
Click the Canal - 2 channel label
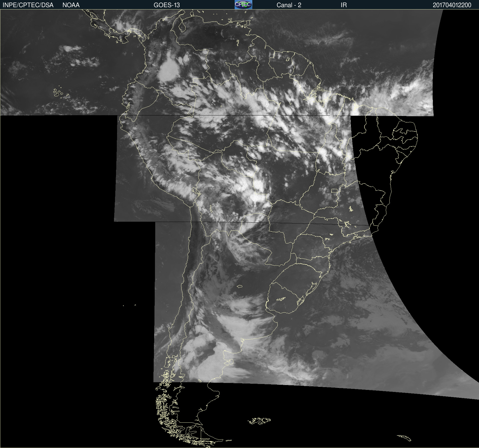[289, 5]
